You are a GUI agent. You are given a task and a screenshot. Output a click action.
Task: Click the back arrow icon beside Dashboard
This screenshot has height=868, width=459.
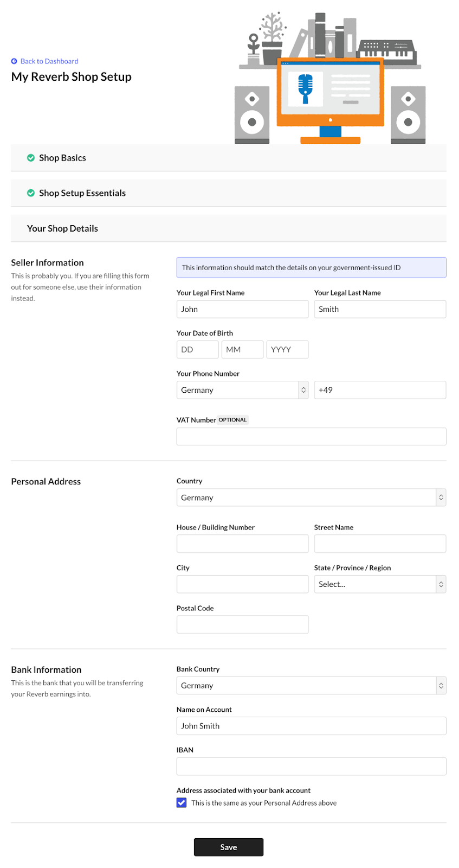14,61
